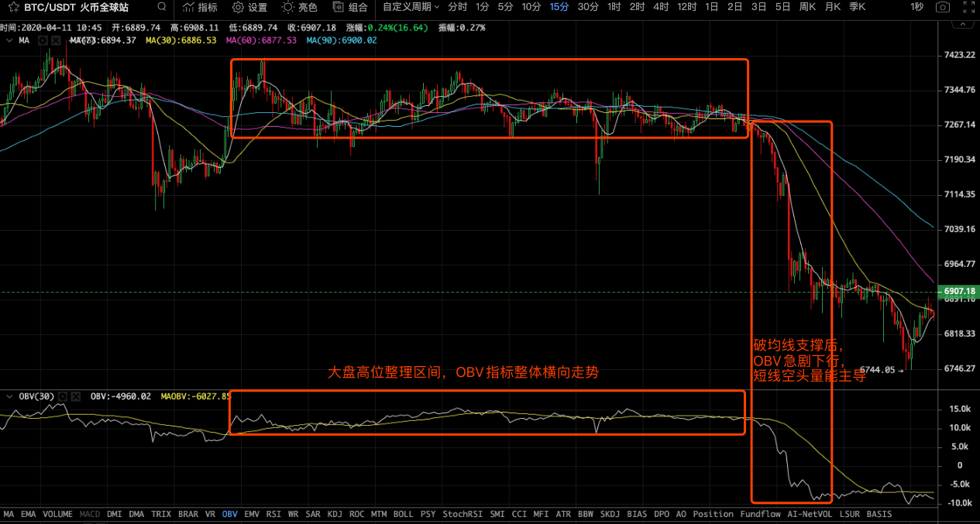Open the 设置 (settings) dialog
Image resolution: width=980 pixels, height=524 pixels.
(x=249, y=8)
